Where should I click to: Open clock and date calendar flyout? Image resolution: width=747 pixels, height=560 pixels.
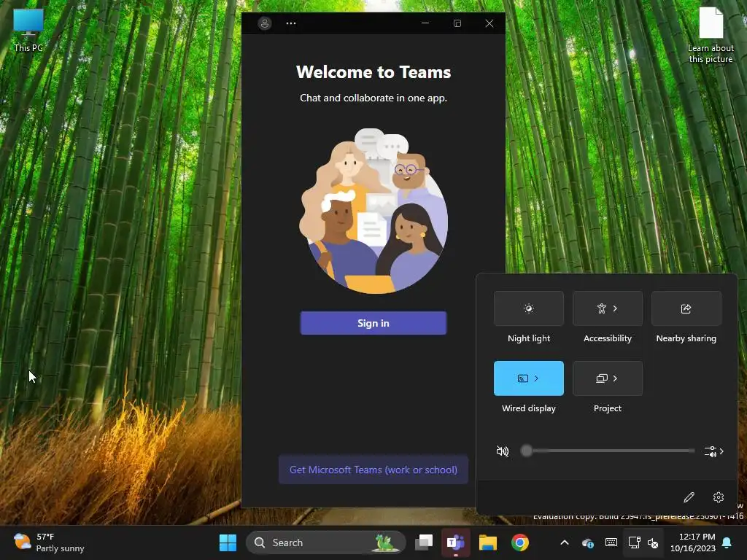click(692, 542)
